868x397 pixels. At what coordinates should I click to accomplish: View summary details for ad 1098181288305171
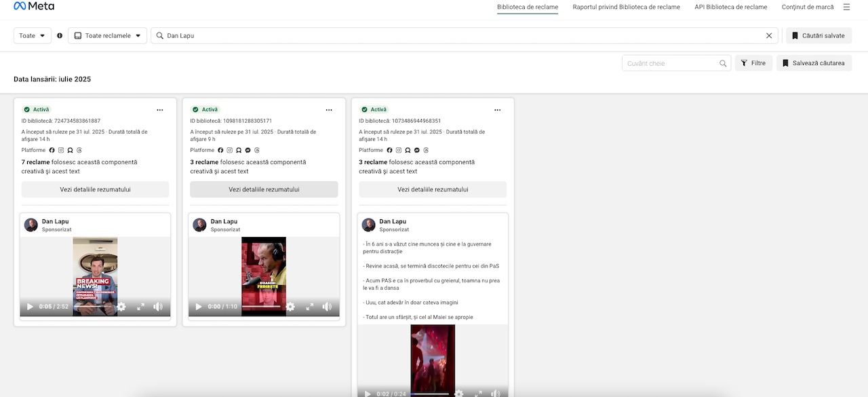264,189
